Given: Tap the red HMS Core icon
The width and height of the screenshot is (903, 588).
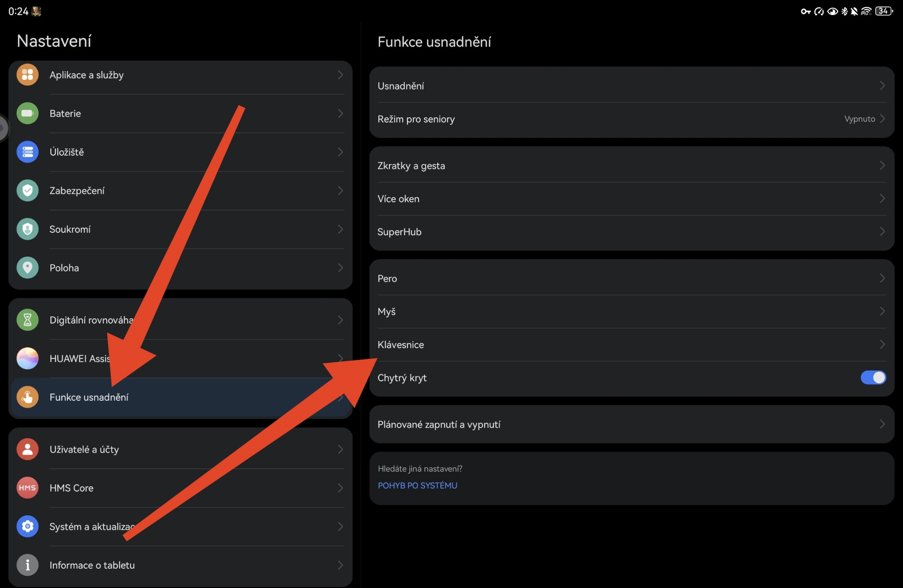Looking at the screenshot, I should [27, 488].
